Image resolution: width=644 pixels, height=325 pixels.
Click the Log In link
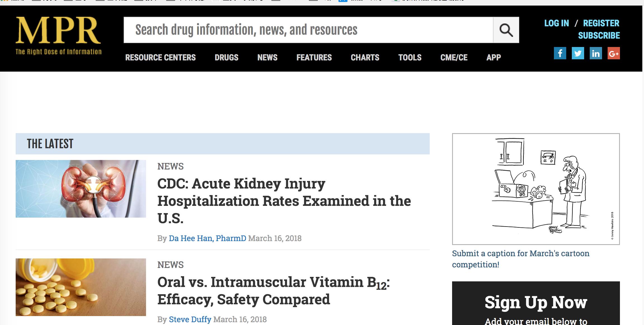click(x=556, y=23)
